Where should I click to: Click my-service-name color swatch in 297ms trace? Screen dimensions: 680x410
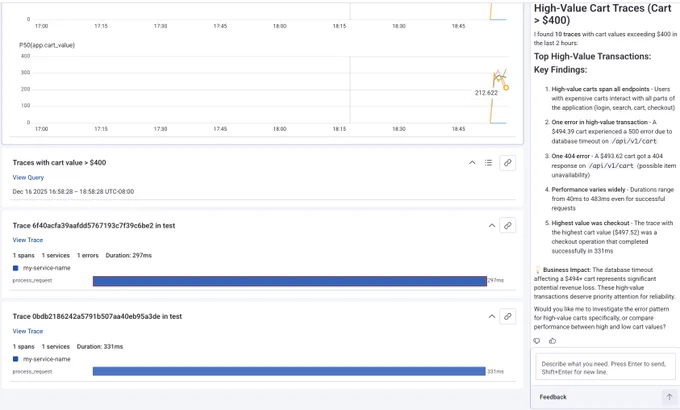[16, 268]
